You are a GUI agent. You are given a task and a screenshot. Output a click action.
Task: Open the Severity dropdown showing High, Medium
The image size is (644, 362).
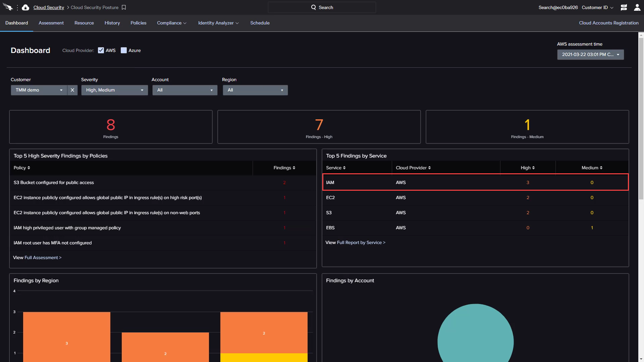click(x=114, y=90)
